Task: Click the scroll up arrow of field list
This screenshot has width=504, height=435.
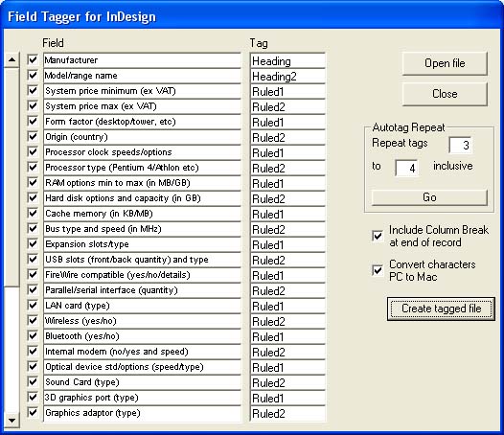Action: coord(11,59)
